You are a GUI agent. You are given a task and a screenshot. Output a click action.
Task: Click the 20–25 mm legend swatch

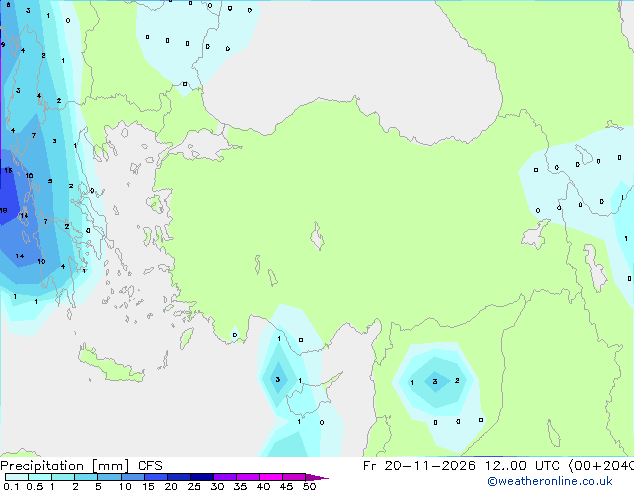[178, 477]
